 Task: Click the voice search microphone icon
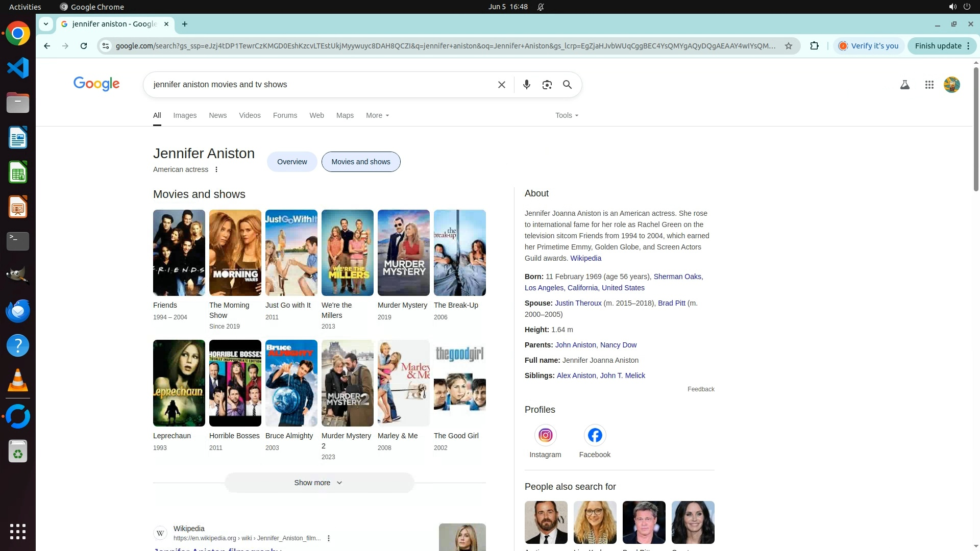(x=526, y=85)
